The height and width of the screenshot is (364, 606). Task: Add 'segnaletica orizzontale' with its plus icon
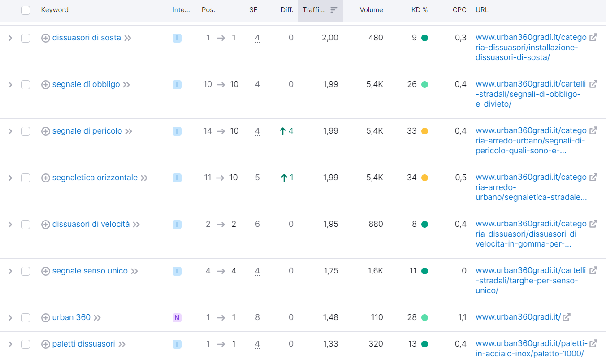[45, 178]
